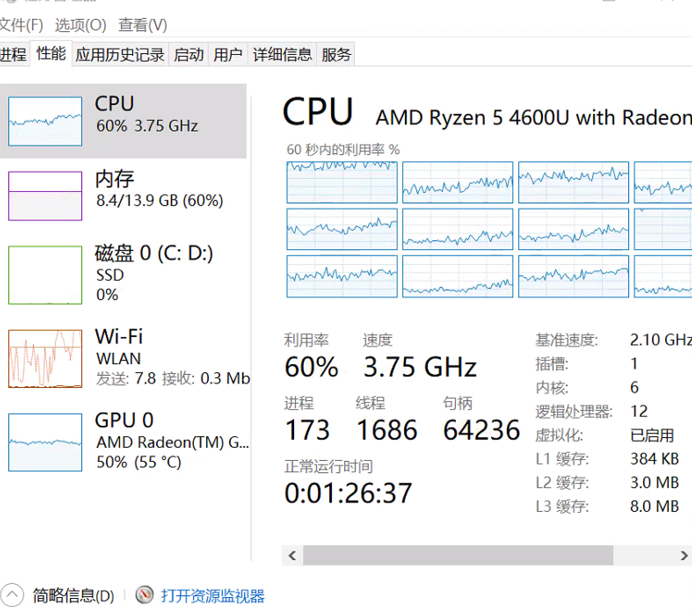Open the Wi-Fi network graph thumbnail
Image resolution: width=692 pixels, height=616 pixels.
coord(45,359)
